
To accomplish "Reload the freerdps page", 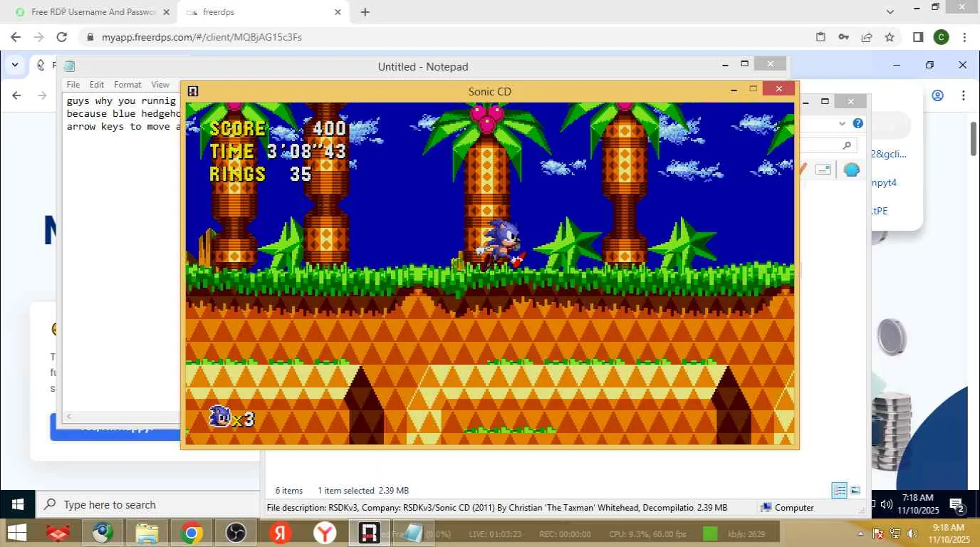I will pyautogui.click(x=62, y=37).
